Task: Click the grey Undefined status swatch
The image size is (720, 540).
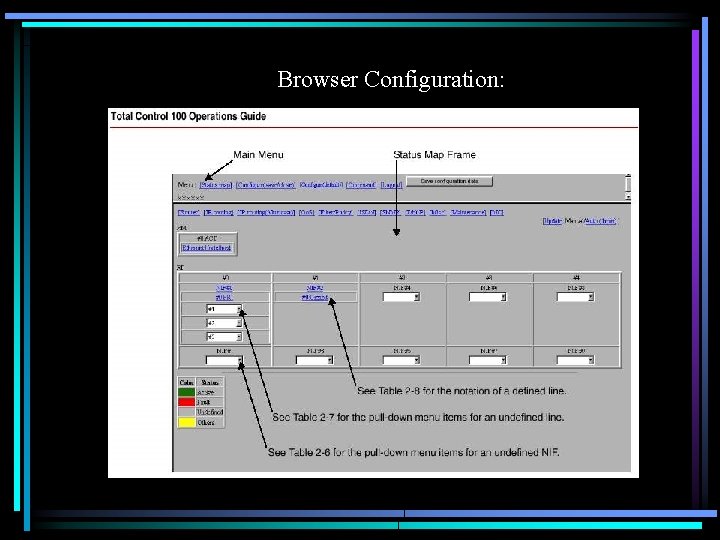Action: [x=186, y=412]
